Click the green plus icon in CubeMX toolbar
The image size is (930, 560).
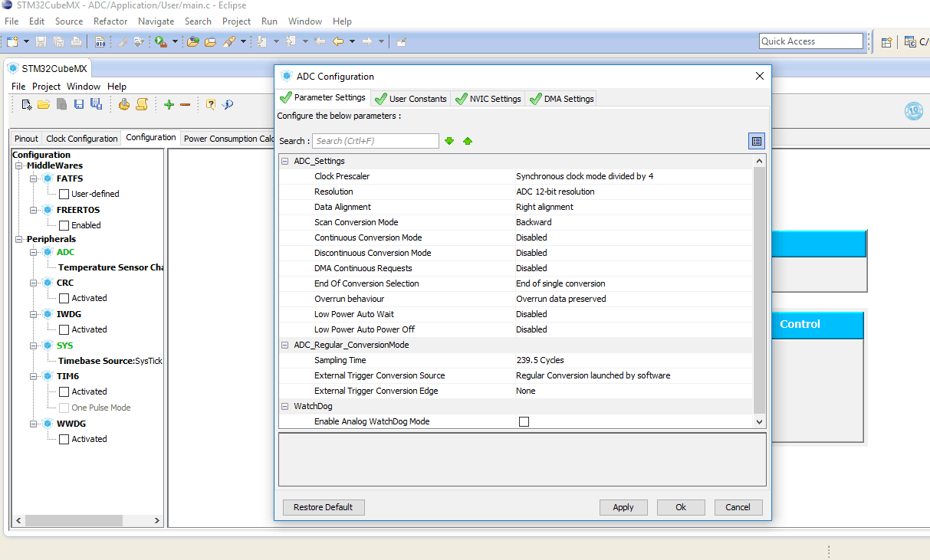169,104
